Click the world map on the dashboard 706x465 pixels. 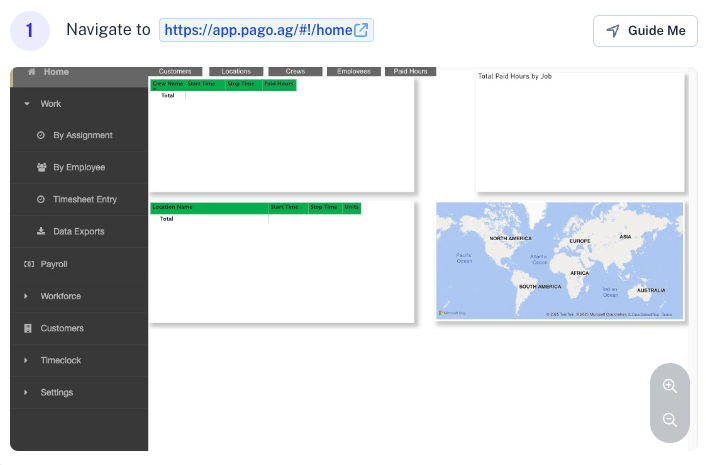[x=559, y=260]
